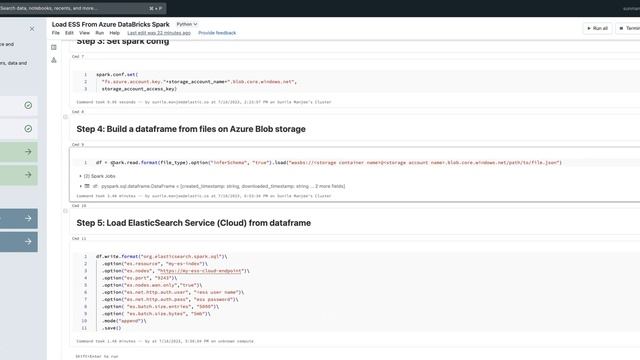Click the es.resource option code line
640x360 pixels.
[155, 264]
